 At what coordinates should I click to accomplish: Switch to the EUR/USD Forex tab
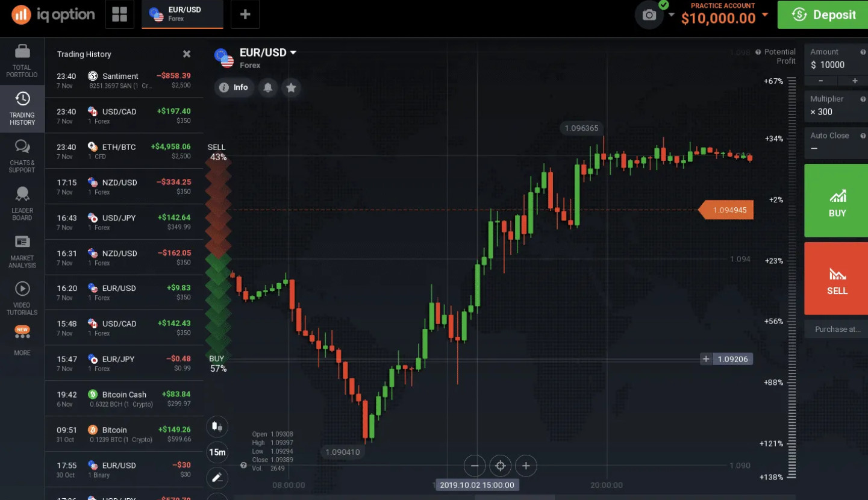pos(183,14)
